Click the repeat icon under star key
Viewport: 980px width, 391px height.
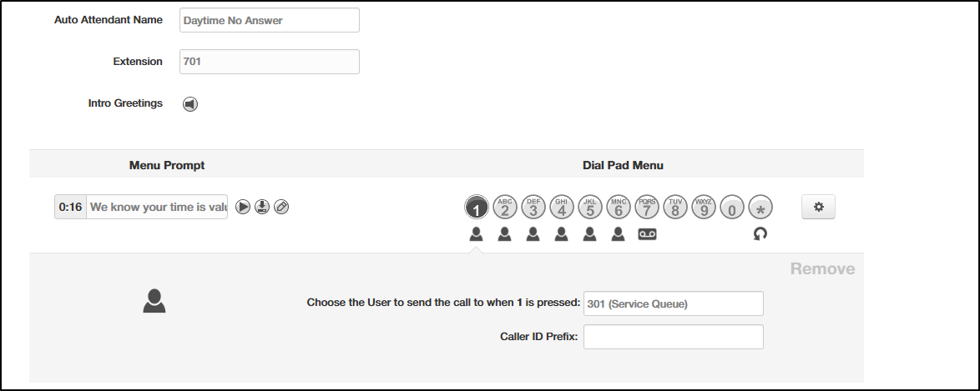(x=760, y=233)
